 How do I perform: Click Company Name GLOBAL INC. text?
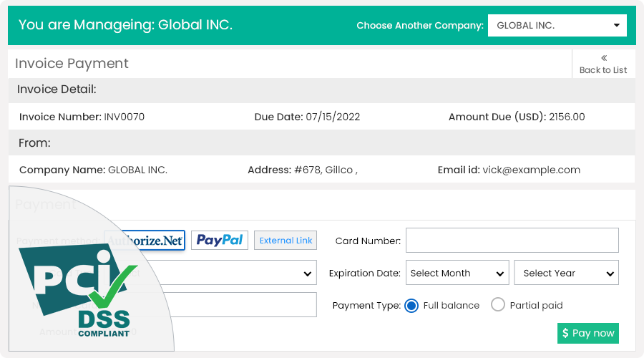pyautogui.click(x=93, y=170)
